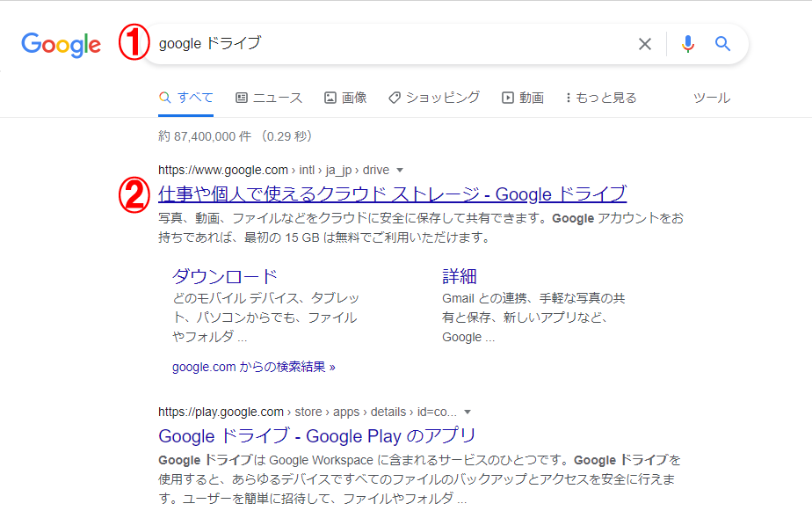The height and width of the screenshot is (511, 812).
Task: Select the すべて tab
Action: [186, 98]
